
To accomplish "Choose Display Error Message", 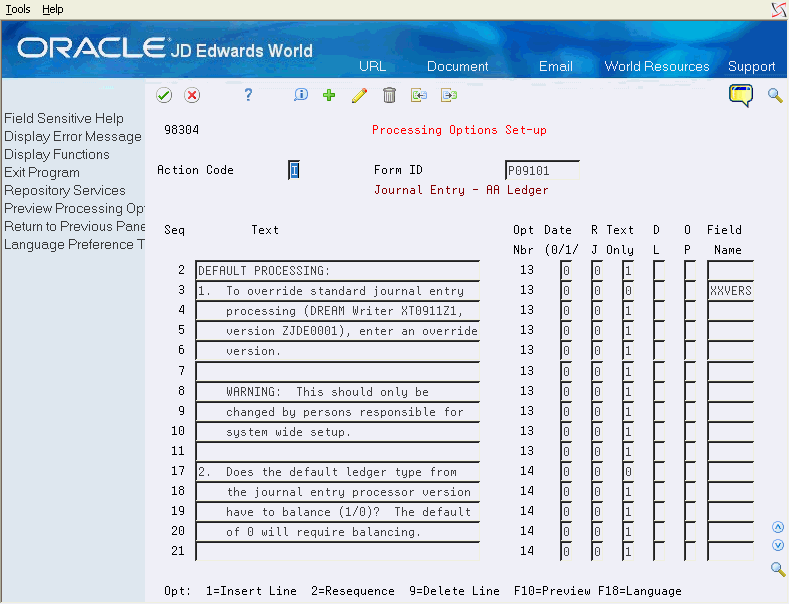I will (x=73, y=136).
